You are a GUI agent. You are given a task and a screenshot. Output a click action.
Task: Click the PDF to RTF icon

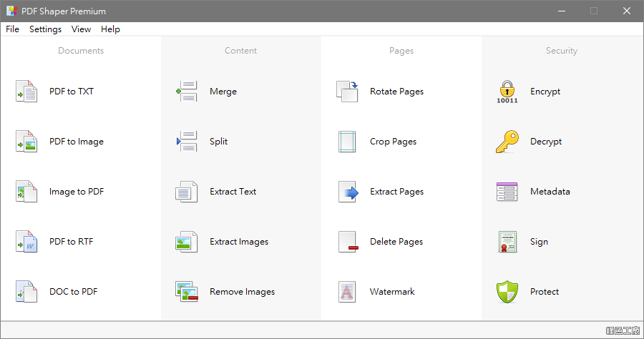tap(26, 241)
